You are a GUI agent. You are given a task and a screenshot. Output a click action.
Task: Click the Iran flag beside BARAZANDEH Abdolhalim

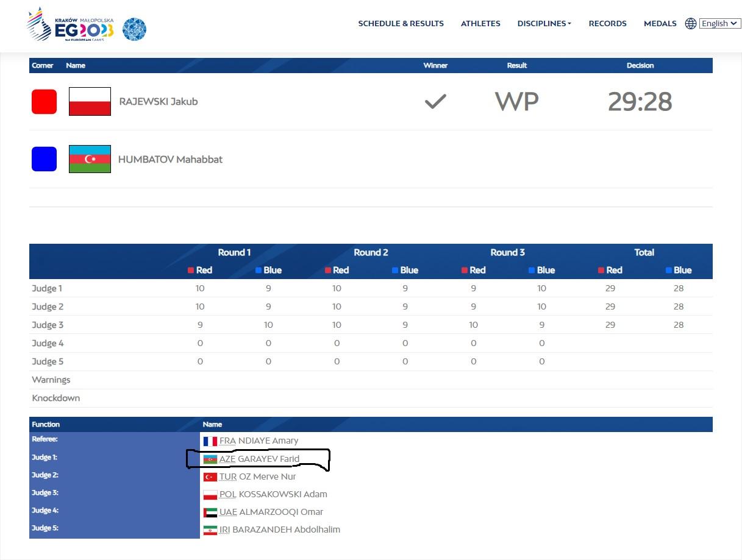coord(210,530)
